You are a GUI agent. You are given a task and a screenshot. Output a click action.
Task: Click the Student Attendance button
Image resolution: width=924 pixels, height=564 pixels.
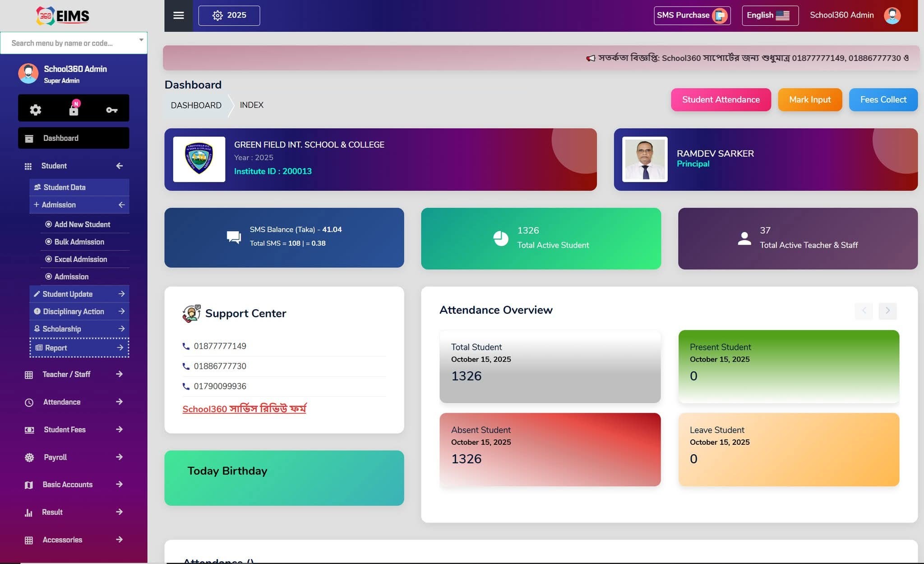721,100
